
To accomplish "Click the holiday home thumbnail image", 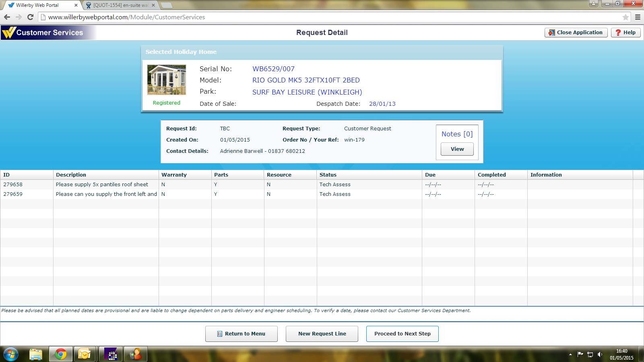I will [167, 80].
